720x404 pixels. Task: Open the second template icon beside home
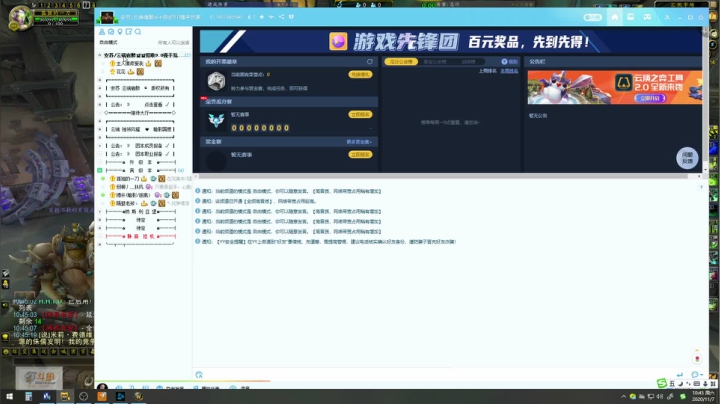[x=630, y=17]
